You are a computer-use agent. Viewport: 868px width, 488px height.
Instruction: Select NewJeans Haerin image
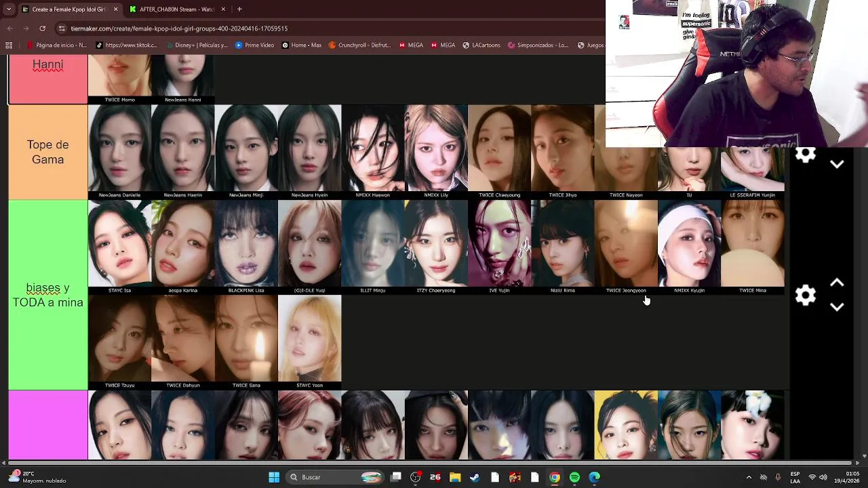182,152
